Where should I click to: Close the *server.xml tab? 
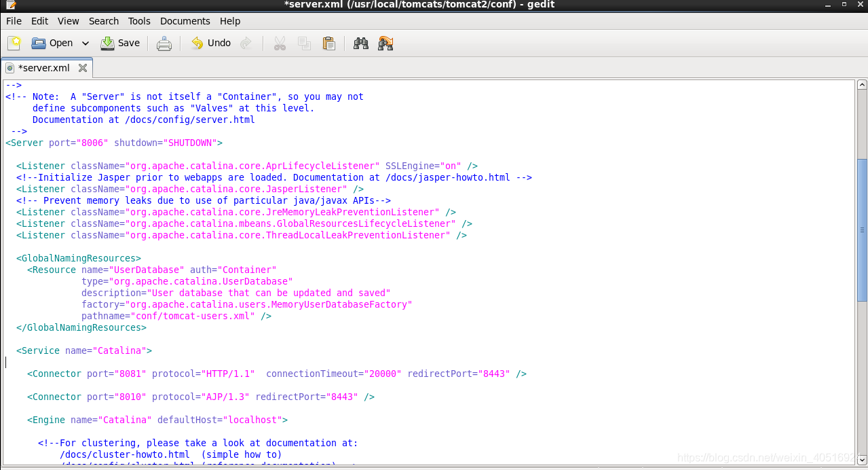pyautogui.click(x=83, y=68)
